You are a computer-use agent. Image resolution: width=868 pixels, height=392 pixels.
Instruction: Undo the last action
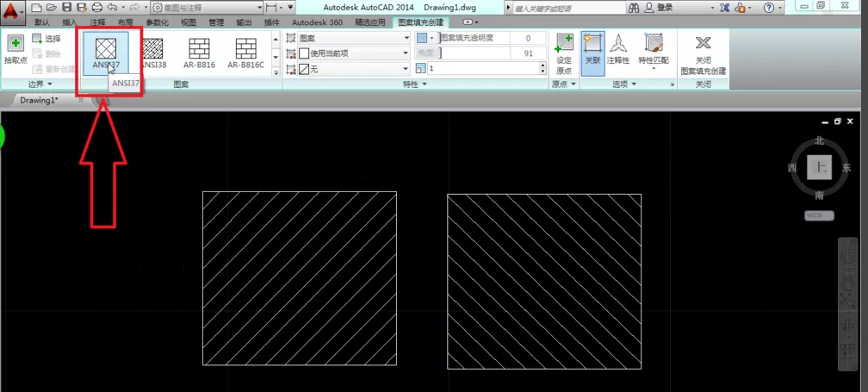tap(112, 8)
